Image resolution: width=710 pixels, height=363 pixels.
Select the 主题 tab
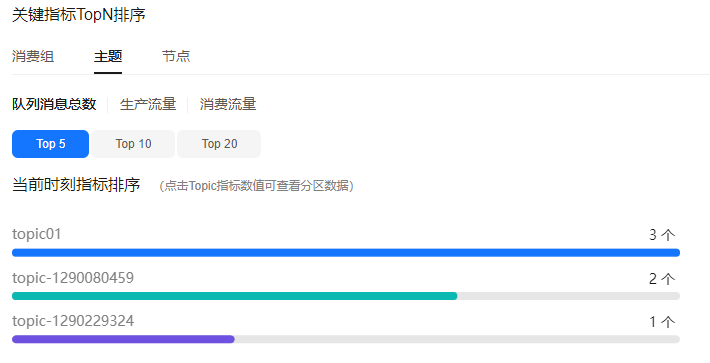(108, 56)
